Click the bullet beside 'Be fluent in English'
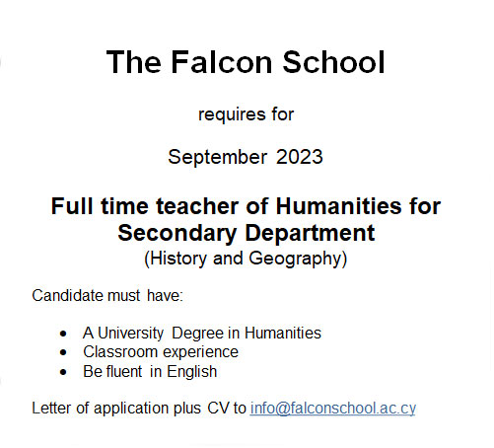The width and height of the screenshot is (494, 448). (63, 372)
